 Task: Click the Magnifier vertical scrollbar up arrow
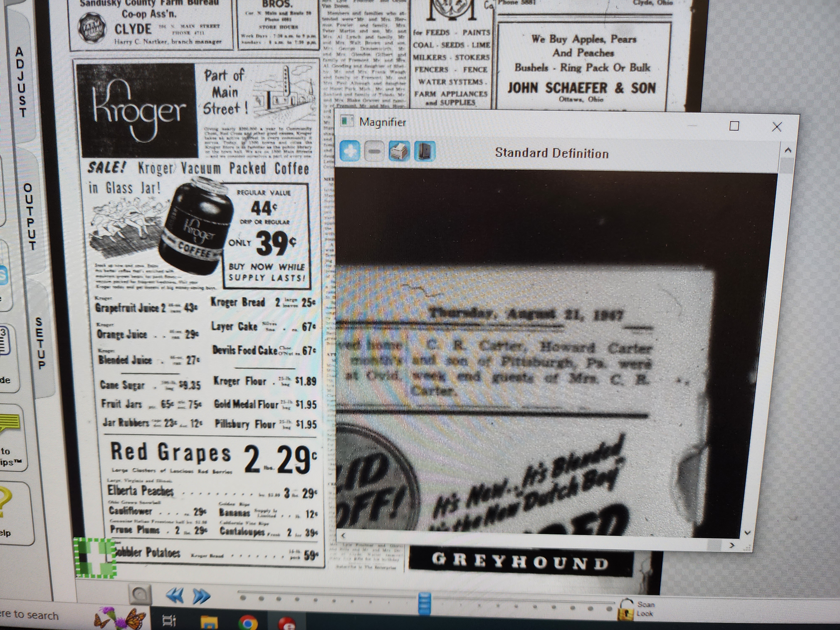[x=787, y=151]
